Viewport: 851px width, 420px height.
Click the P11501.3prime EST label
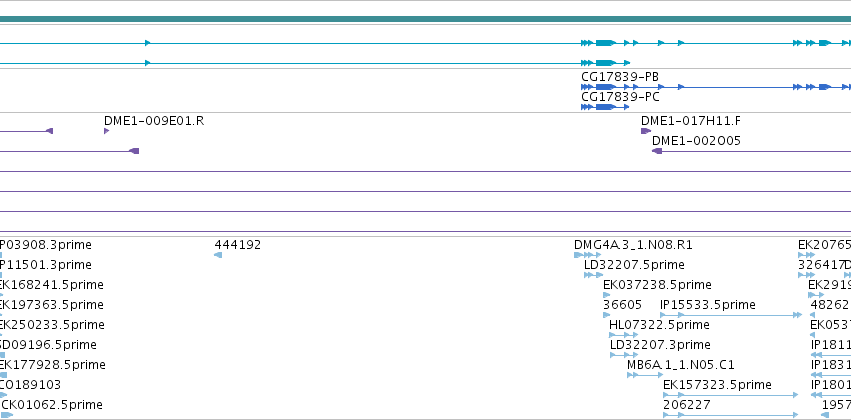coord(46,265)
